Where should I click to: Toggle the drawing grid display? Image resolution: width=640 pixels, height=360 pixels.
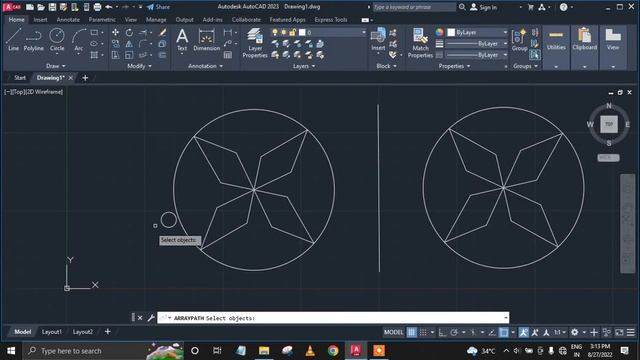411,332
